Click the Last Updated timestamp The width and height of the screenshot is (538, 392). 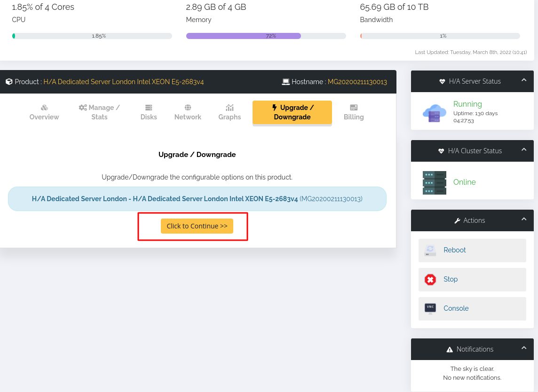tap(471, 52)
